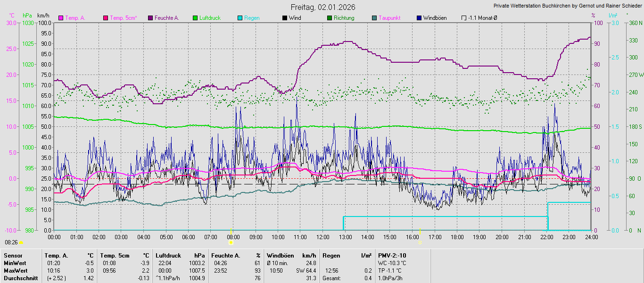Click the dark green Richtung legend marker
The width and height of the screenshot is (644, 283).
point(330,18)
